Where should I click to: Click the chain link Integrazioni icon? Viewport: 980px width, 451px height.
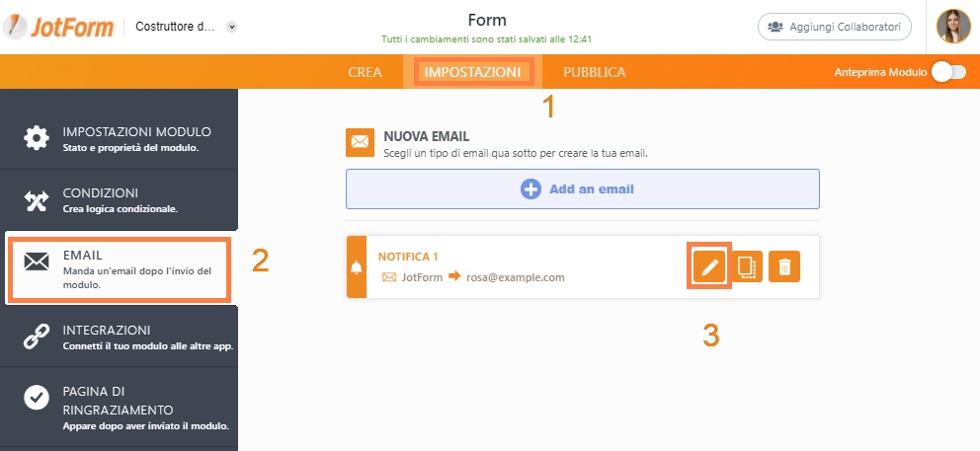click(x=37, y=337)
